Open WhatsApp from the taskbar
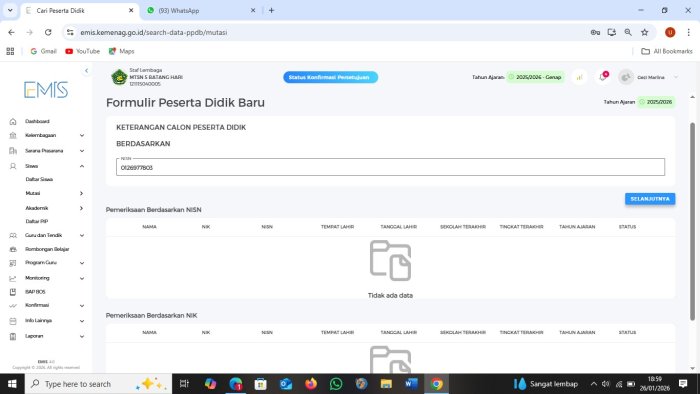Viewport: 700px width, 394px height. click(336, 384)
